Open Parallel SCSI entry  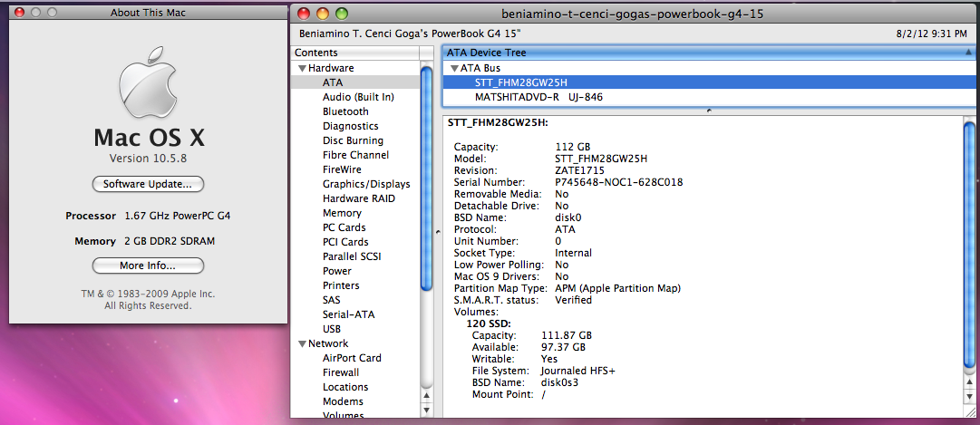click(352, 256)
